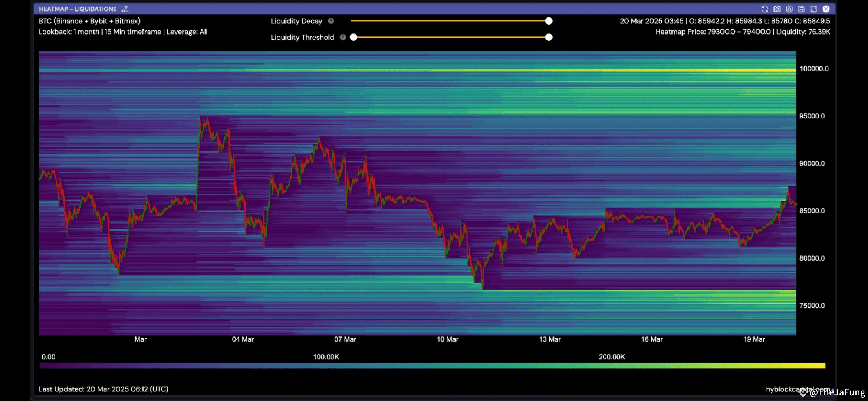This screenshot has height=401, width=868.
Task: Click the Last Updated timestamp text
Action: click(x=103, y=389)
